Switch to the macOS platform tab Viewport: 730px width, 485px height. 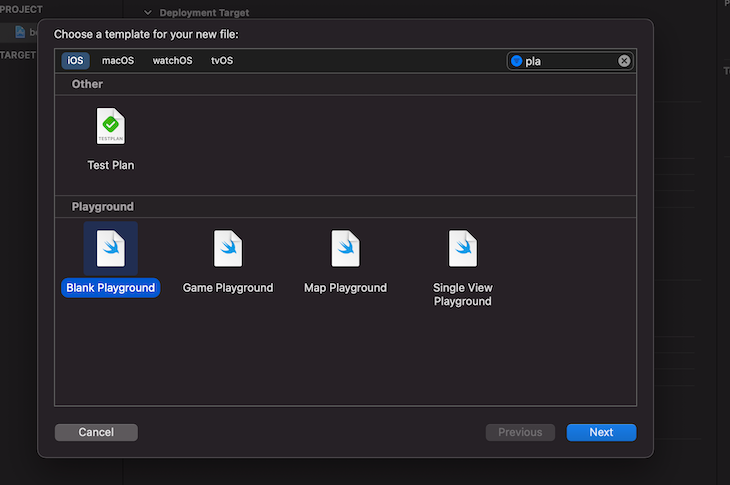pyautogui.click(x=118, y=61)
